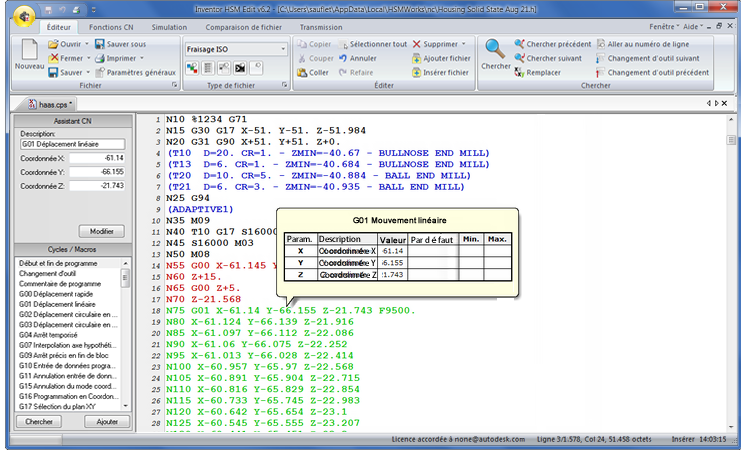Click the code editor vertical scrollbar thumb
This screenshot has height=453, width=741.
[731, 140]
